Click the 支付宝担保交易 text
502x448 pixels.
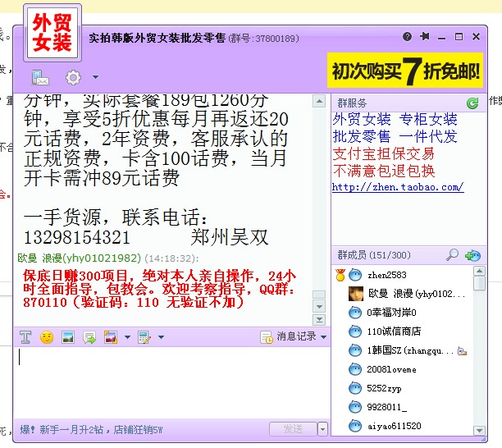(x=384, y=153)
